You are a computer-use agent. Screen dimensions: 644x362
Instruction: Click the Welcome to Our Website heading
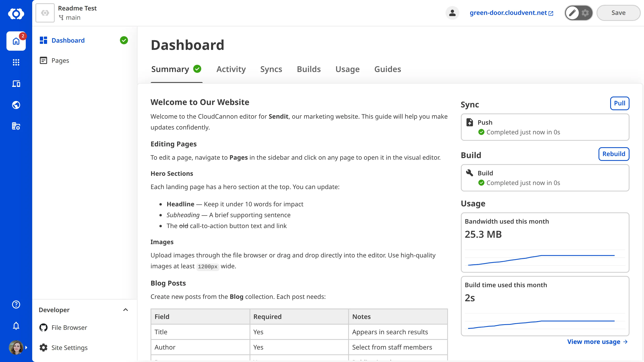click(x=200, y=102)
